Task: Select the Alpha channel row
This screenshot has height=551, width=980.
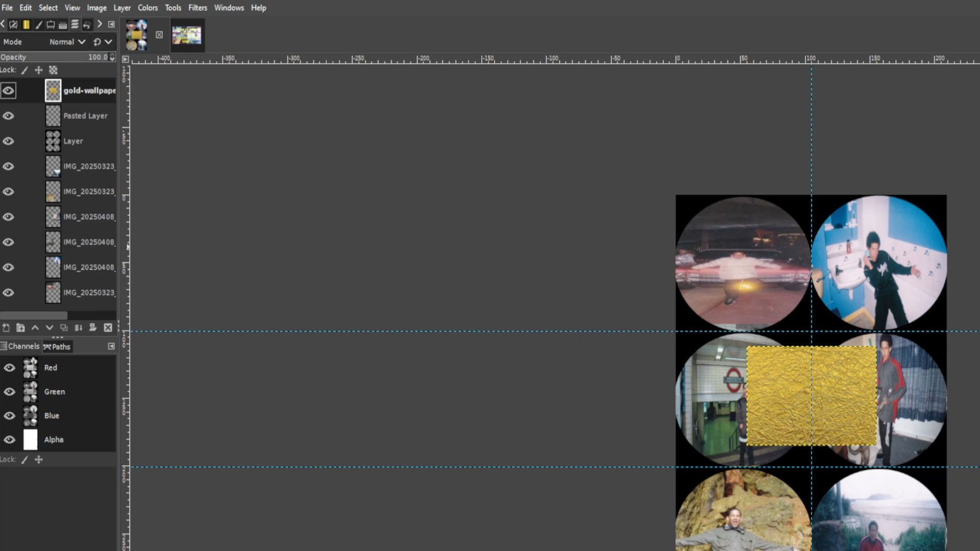Action: point(58,439)
